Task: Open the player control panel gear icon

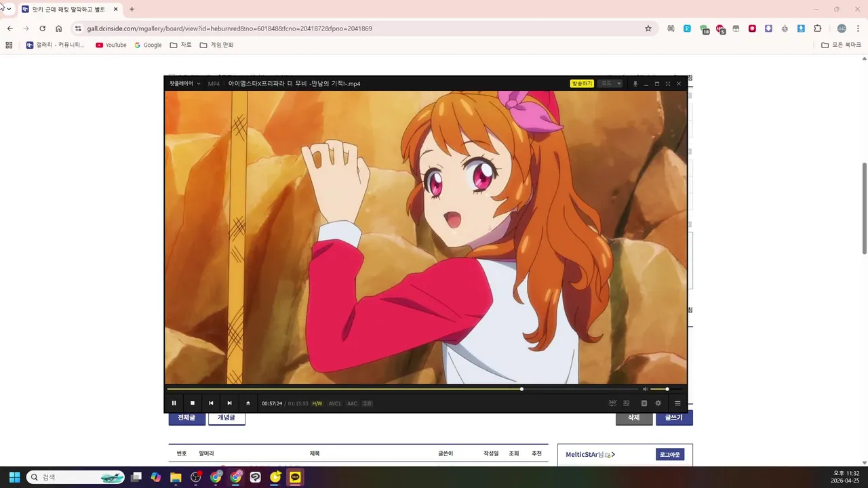Action: (x=658, y=403)
